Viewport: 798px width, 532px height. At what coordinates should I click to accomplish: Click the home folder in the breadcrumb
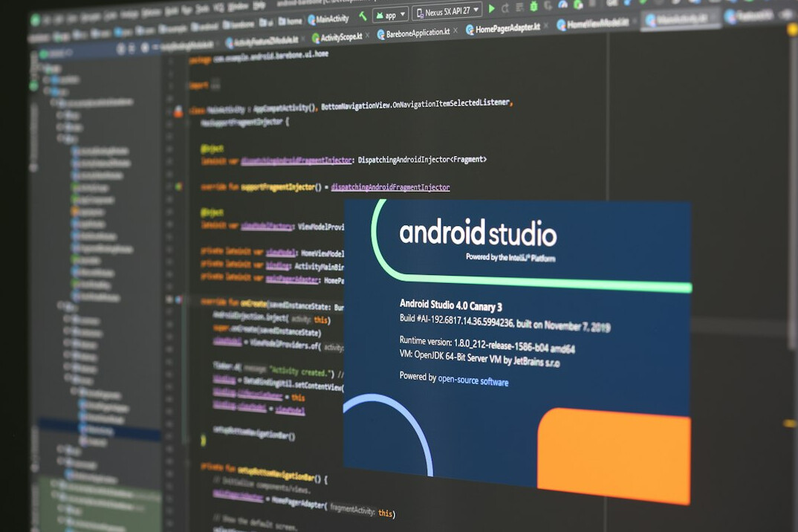tap(290, 22)
